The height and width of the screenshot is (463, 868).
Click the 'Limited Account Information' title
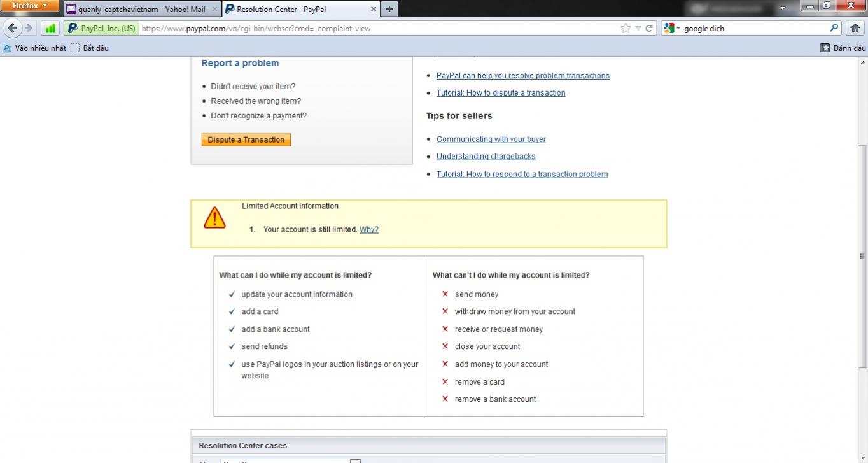(x=290, y=206)
